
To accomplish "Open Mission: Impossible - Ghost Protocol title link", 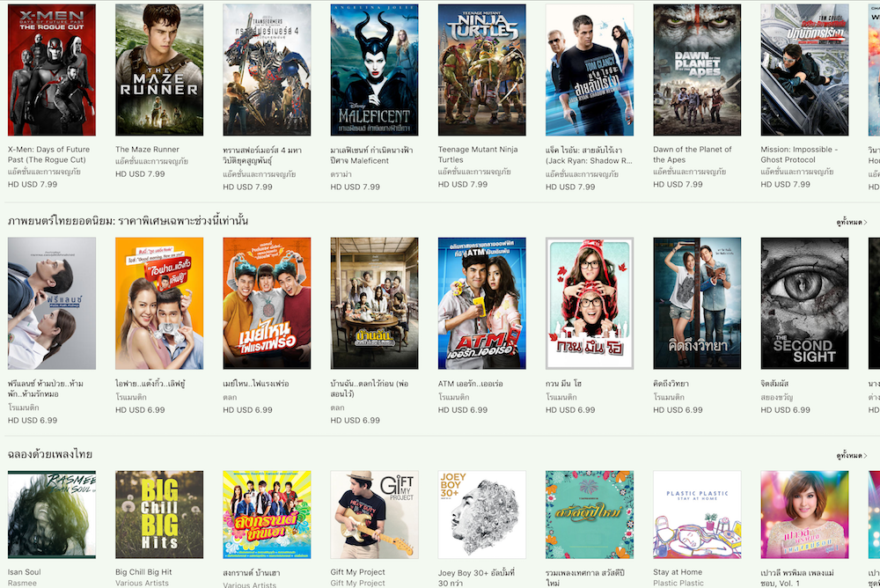I will pyautogui.click(x=799, y=154).
